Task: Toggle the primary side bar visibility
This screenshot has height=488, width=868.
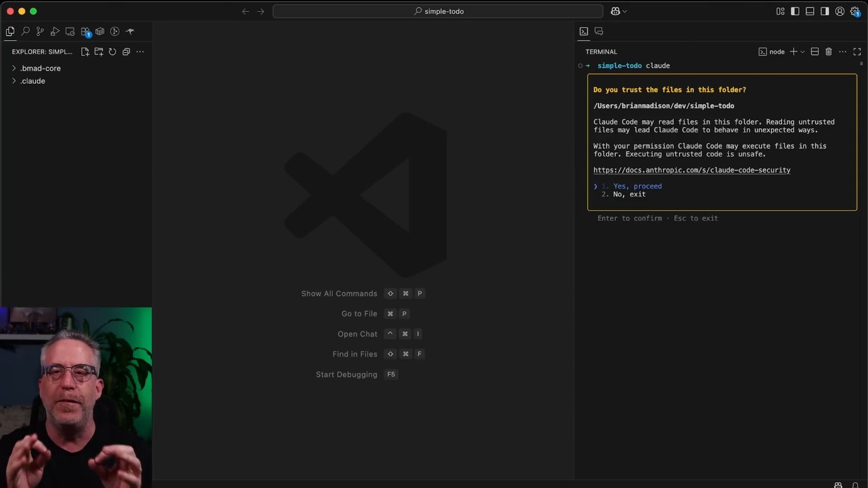Action: click(795, 11)
